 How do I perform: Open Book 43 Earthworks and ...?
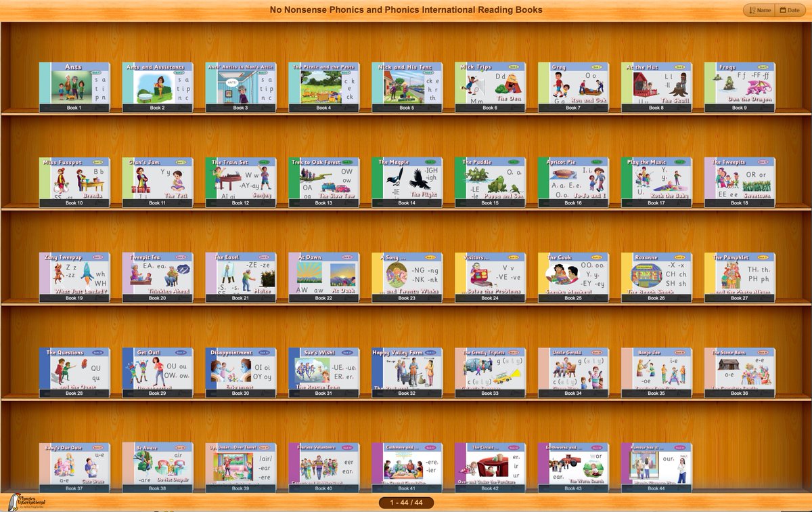(574, 467)
